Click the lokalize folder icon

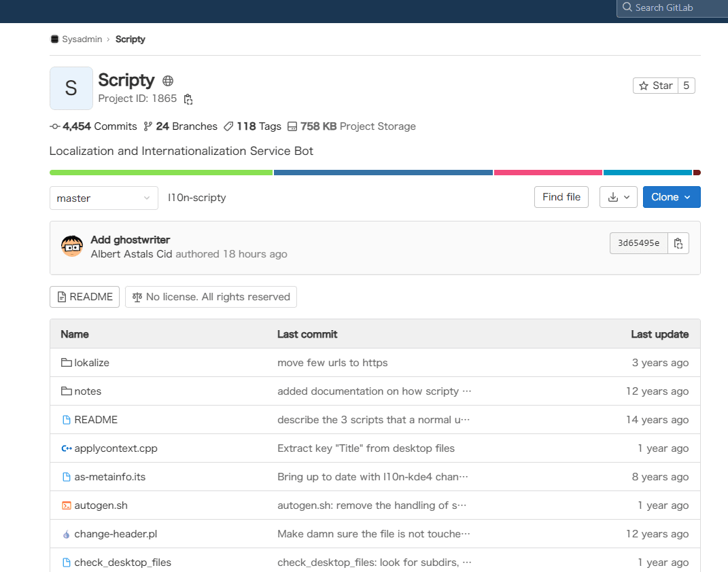click(66, 363)
